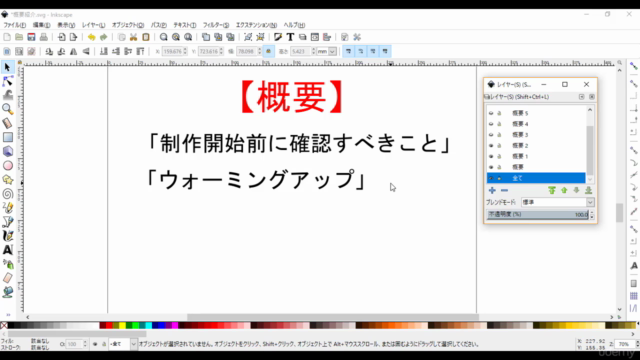This screenshot has height=360, width=640.
Task: Raise layer to top icon
Action: point(552,190)
